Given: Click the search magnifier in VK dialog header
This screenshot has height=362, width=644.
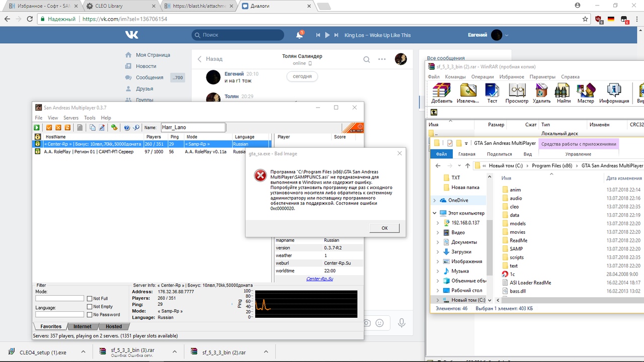Looking at the screenshot, I should point(367,59).
